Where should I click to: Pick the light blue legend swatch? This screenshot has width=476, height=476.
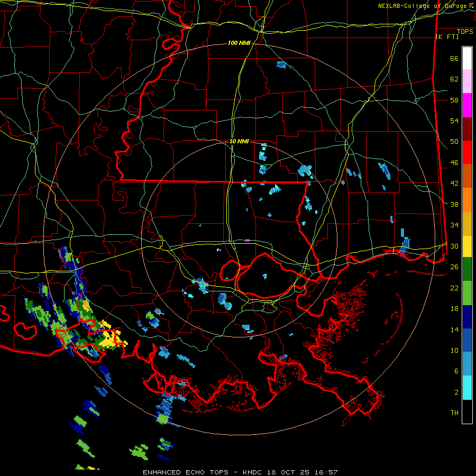point(467,364)
